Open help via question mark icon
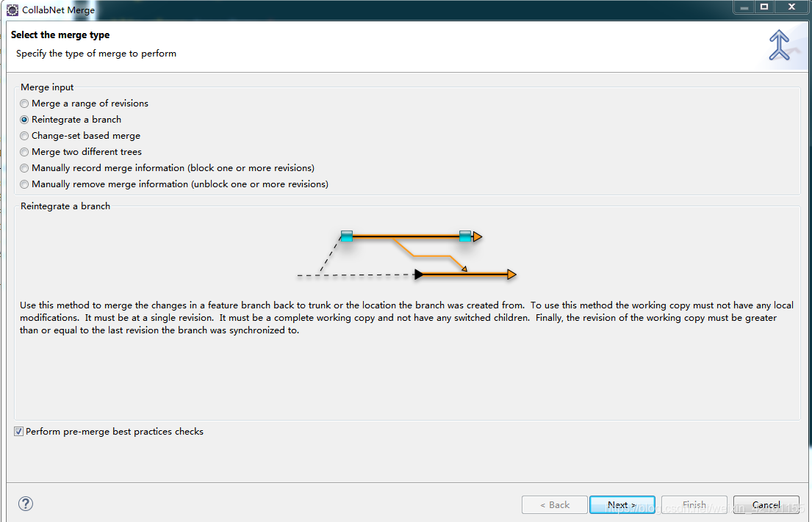Screen dimensions: 812x522 (x=26, y=504)
